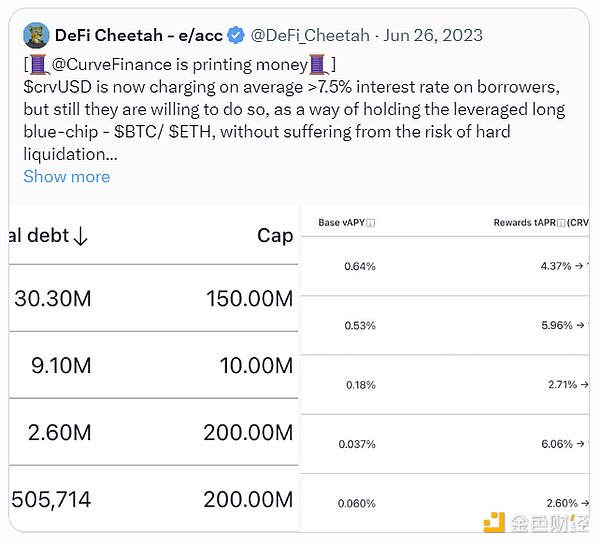Viewport: 600px width, 544px height.
Task: Click the thread spool emoji after 'money'
Action: tap(318, 64)
